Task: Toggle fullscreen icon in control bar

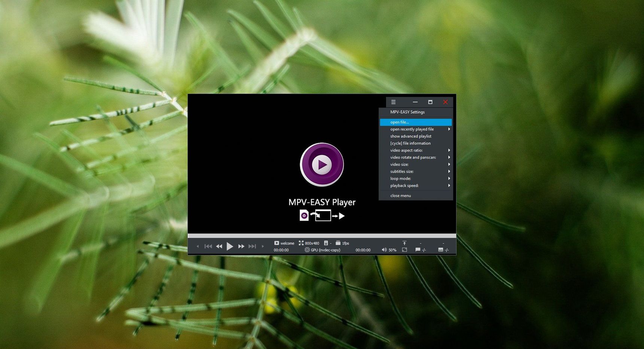Action: [404, 250]
